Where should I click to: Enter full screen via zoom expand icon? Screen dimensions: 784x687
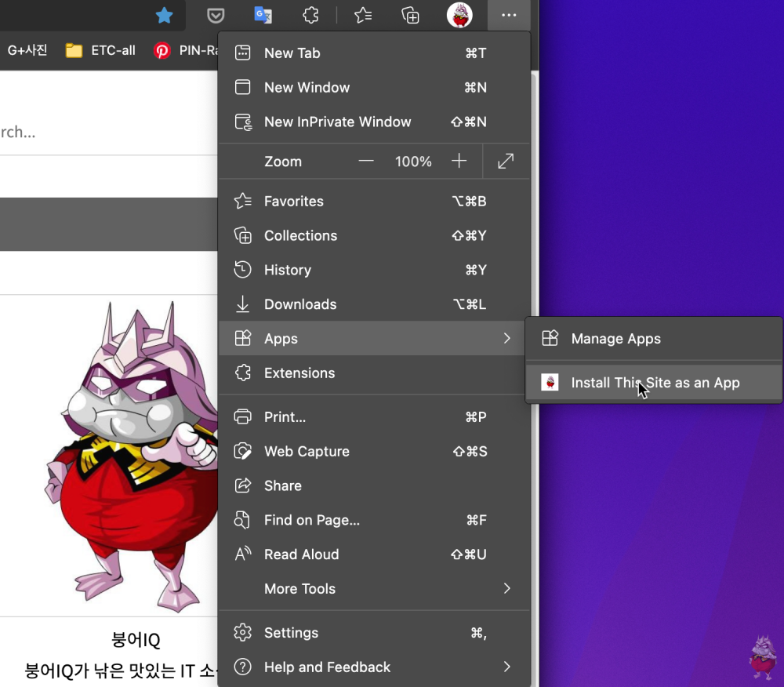(x=506, y=161)
